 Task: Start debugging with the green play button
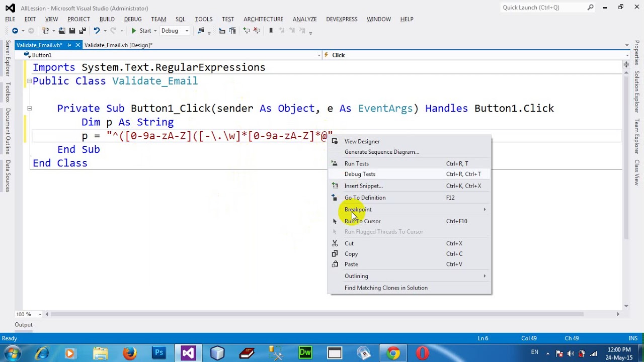click(x=134, y=31)
